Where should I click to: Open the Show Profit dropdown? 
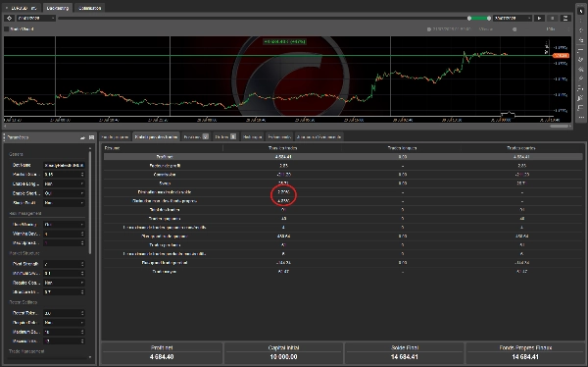pos(64,202)
